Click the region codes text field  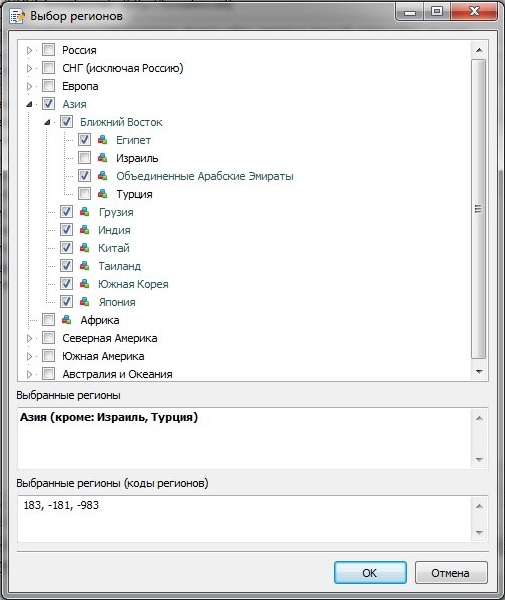pyautogui.click(x=245, y=519)
